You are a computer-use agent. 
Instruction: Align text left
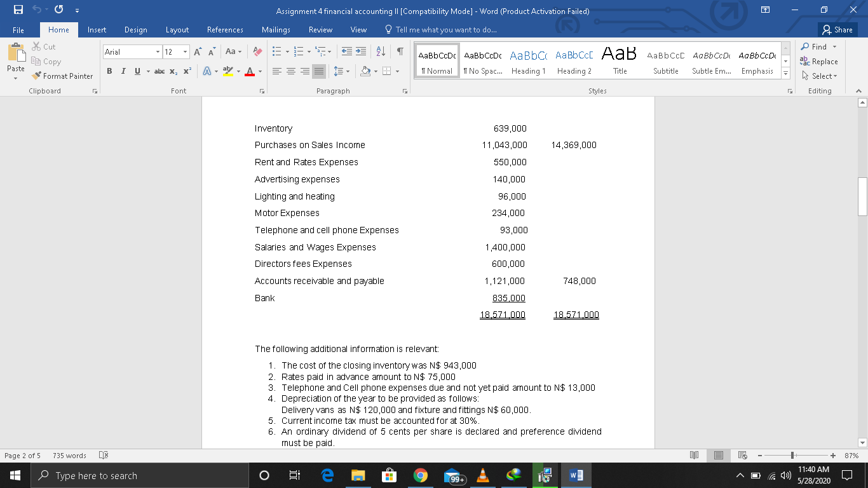tap(277, 71)
